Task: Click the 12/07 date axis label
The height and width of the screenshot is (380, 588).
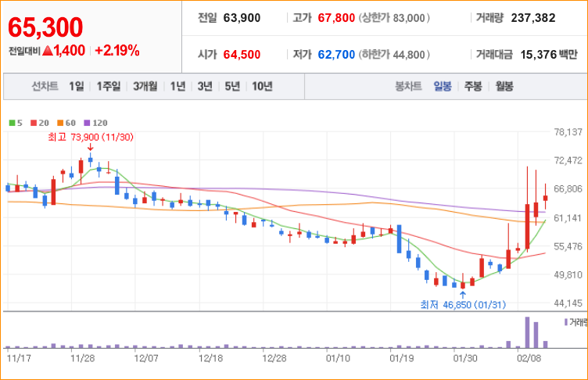Action: [146, 358]
